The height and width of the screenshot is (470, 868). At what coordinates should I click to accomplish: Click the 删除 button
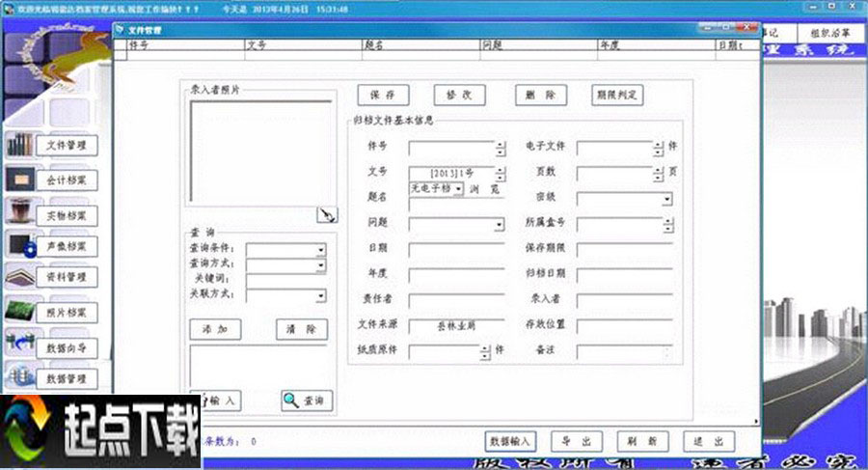coord(541,95)
